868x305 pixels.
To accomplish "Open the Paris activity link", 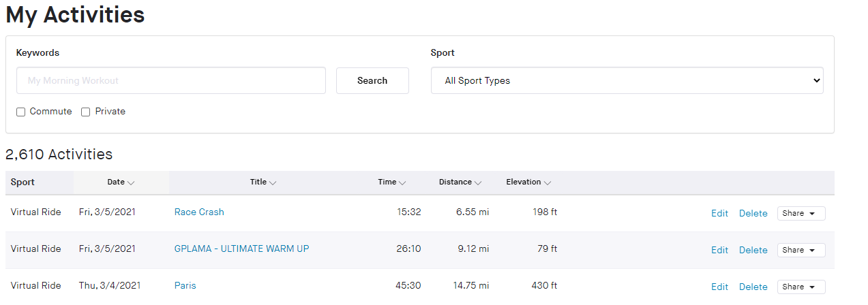I will tap(185, 285).
